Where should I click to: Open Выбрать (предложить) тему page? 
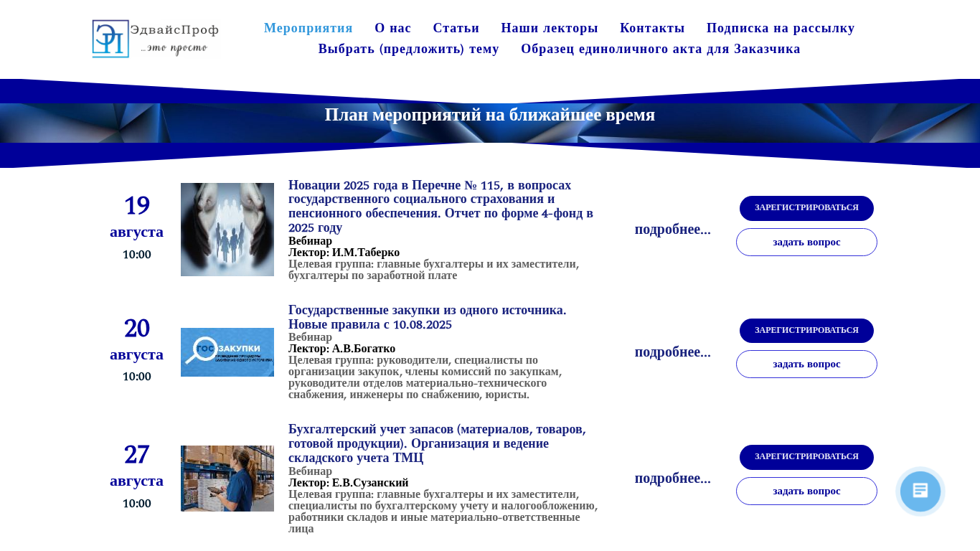click(x=409, y=49)
